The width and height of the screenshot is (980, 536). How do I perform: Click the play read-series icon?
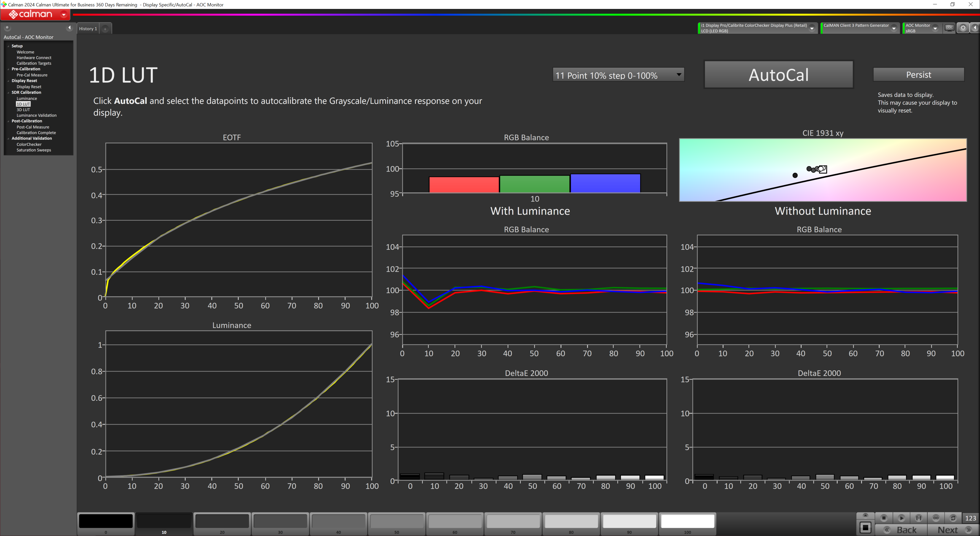pos(901,518)
